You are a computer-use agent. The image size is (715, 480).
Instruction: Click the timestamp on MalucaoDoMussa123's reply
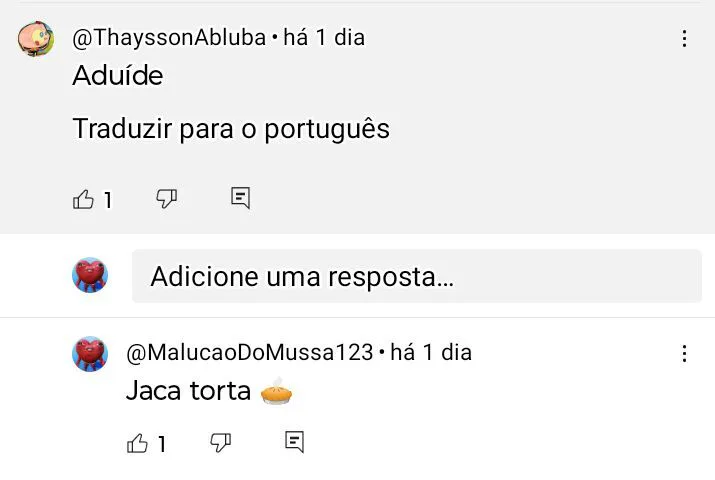tap(430, 352)
